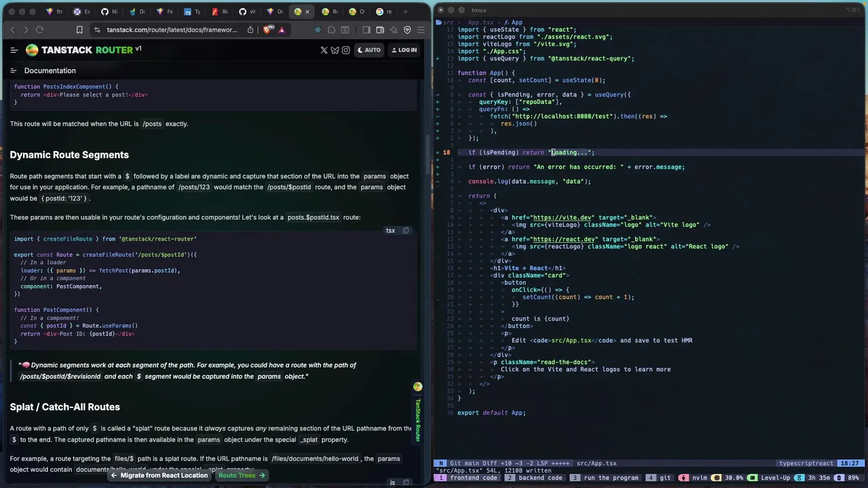Click the TanStack palm-tree logo

(x=32, y=50)
